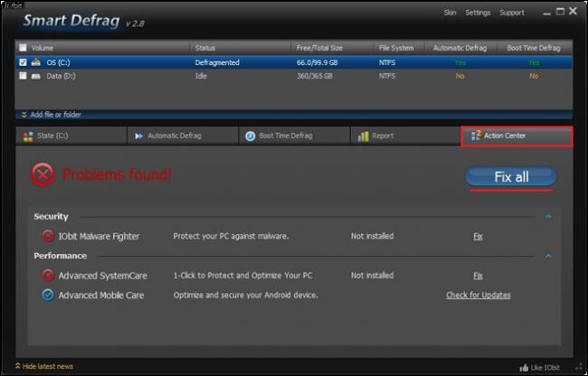Click the Problems found! heading text
Image resolution: width=588 pixels, height=376 pixels.
(x=117, y=174)
